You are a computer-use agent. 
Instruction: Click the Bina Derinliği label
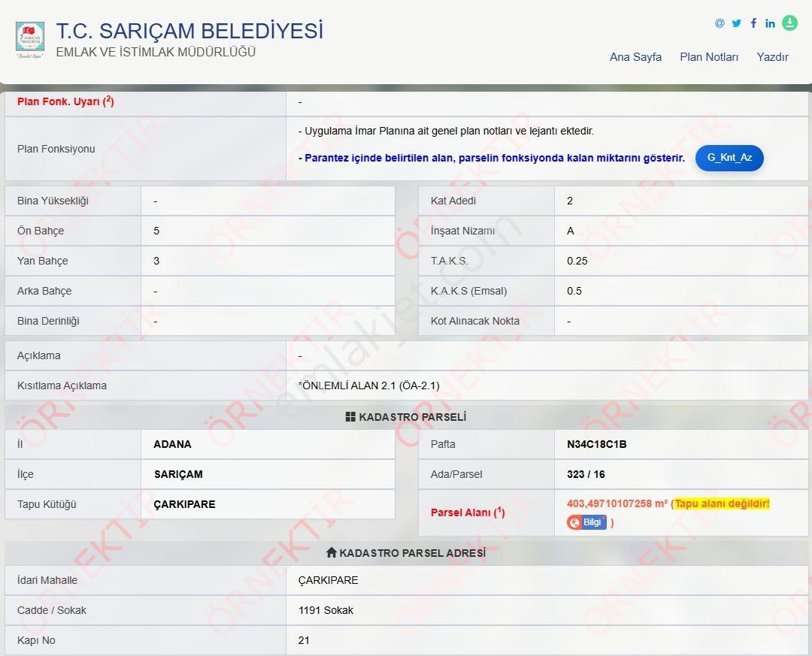[48, 321]
